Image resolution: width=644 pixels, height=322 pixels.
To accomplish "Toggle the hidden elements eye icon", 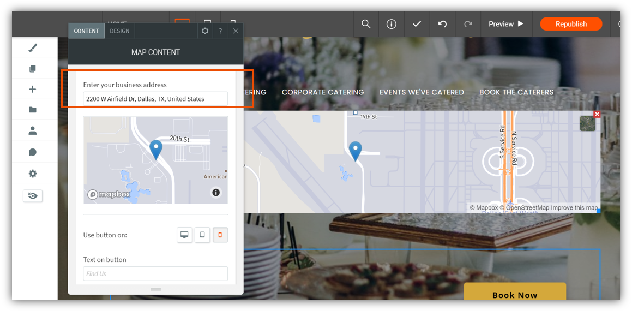I will 33,196.
